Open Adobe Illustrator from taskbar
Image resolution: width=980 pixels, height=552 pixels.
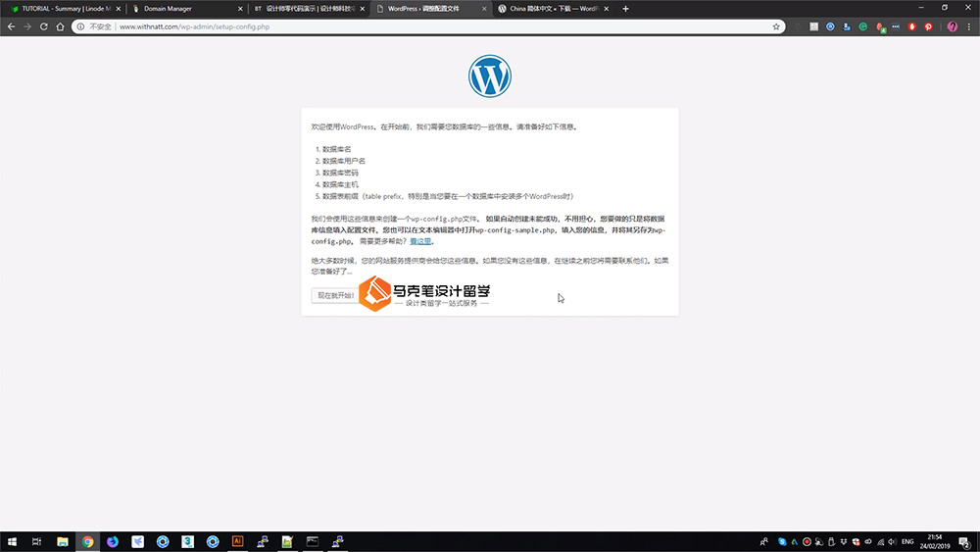click(237, 541)
